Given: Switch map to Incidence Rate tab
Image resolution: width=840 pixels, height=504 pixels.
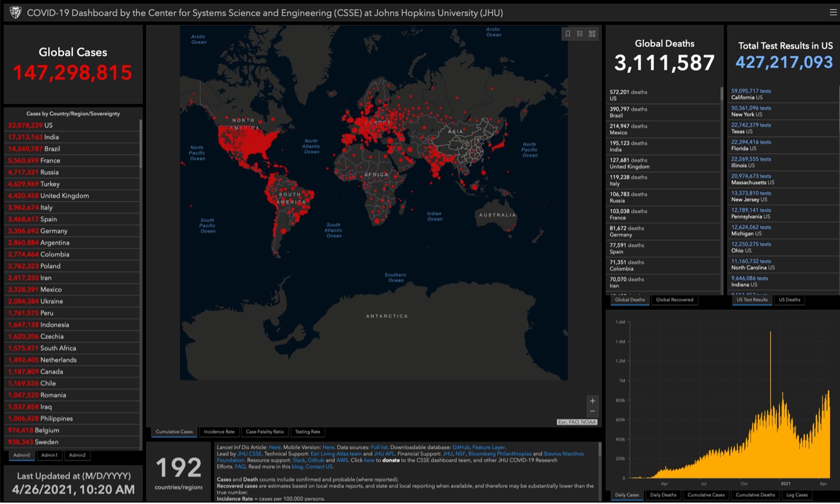Looking at the screenshot, I should [219, 432].
